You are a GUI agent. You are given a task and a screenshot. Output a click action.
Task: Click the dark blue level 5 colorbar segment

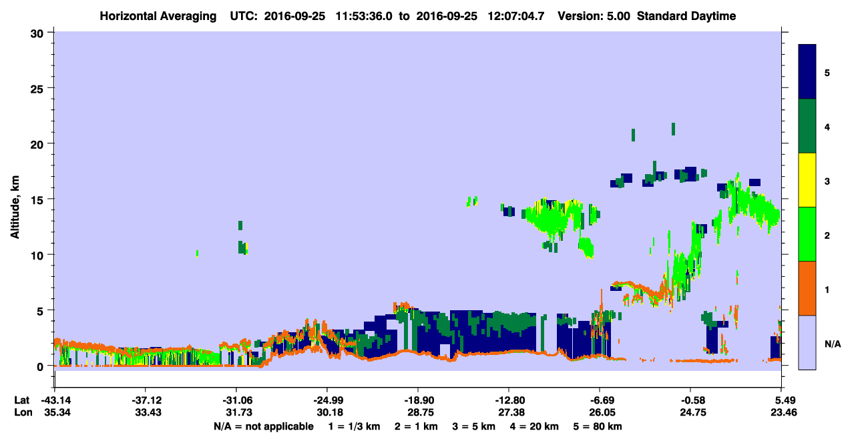click(807, 72)
